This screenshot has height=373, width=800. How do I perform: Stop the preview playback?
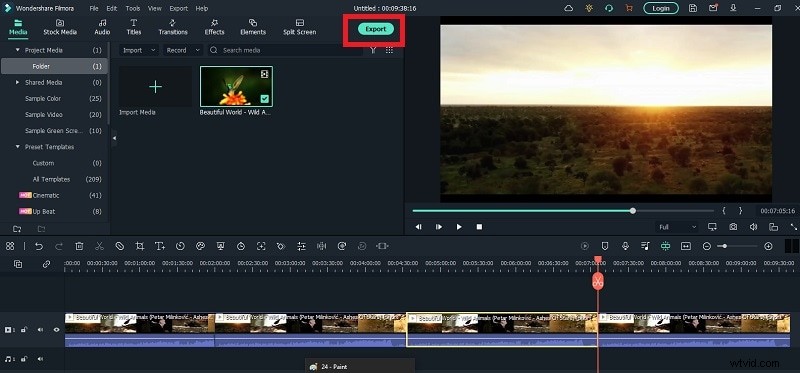[479, 227]
